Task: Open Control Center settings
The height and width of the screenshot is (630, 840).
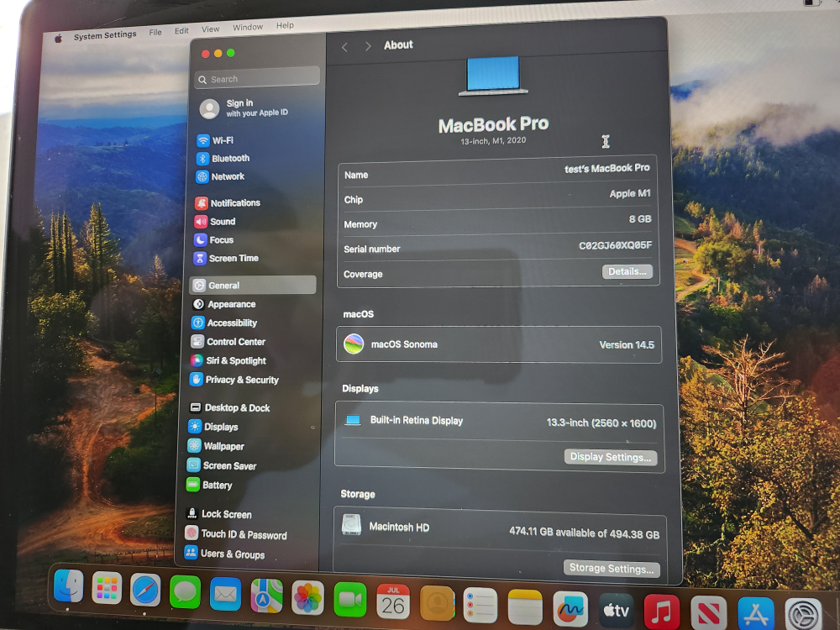Action: [235, 342]
